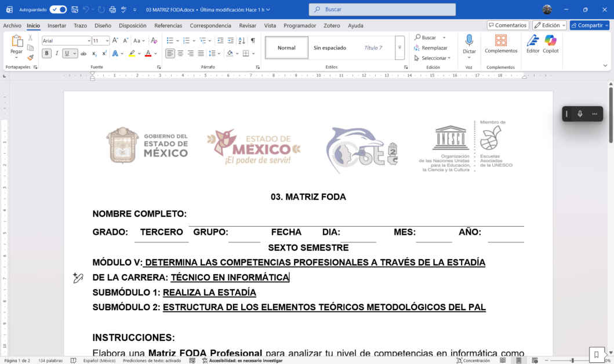614x364 pixels.
Task: Click the Comentarios button
Action: (508, 26)
